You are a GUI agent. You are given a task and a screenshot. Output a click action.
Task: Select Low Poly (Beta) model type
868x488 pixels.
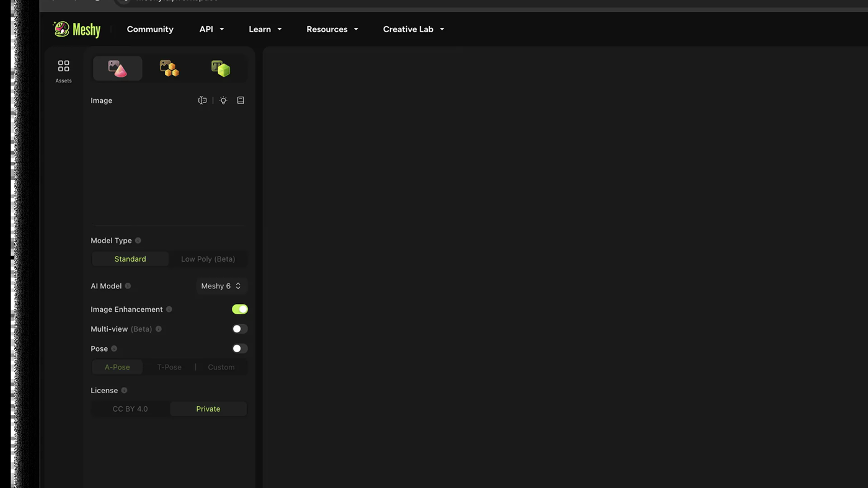click(208, 259)
